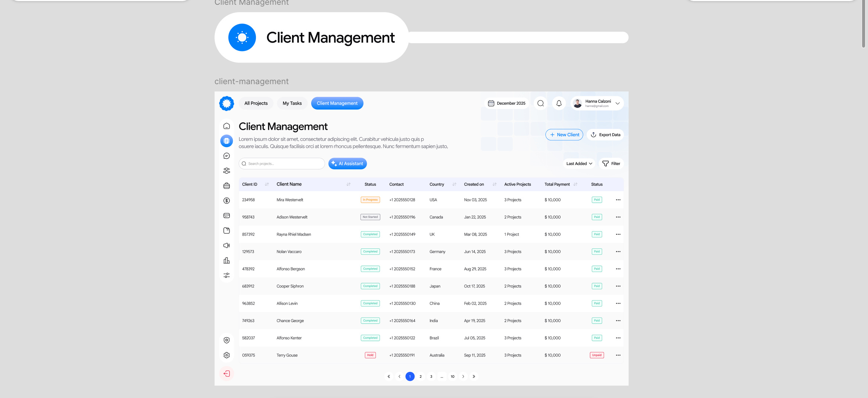Open the dollar payments icon
The width and height of the screenshot is (868, 398).
coord(227,201)
